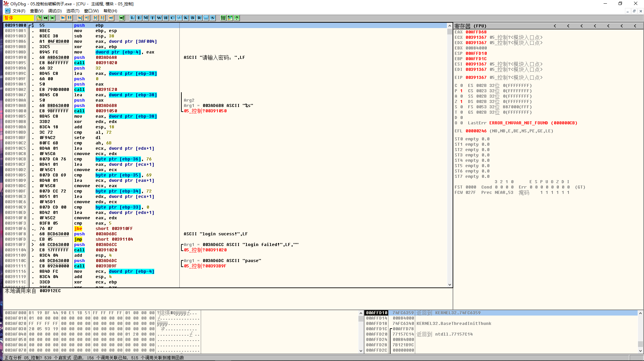Select stack row KERNEL32.BaseThreadInitThunk
644x361 pixels.
tap(501, 324)
